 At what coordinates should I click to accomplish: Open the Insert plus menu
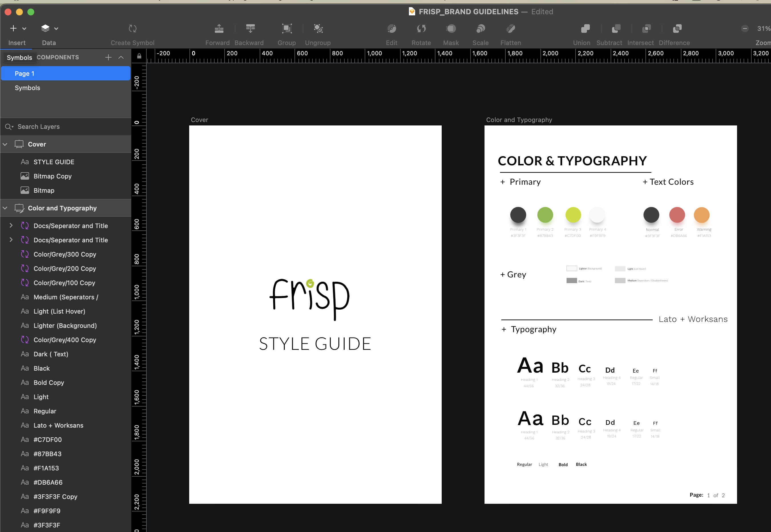13,28
